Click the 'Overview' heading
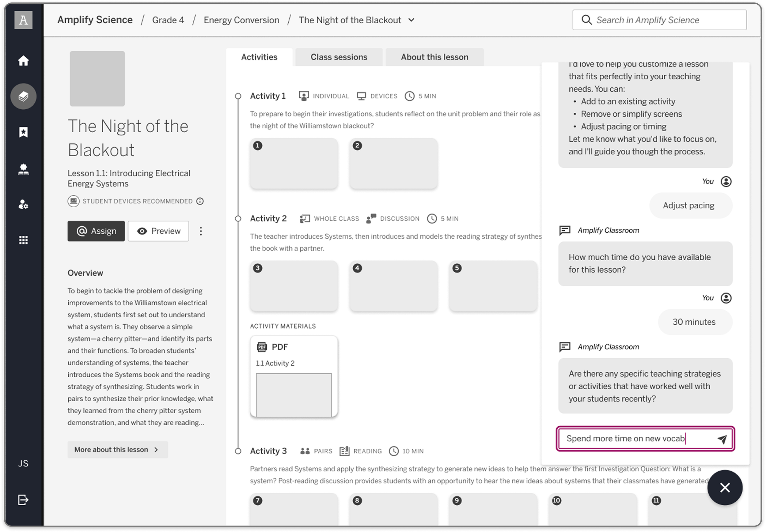The height and width of the screenshot is (532, 766). click(x=85, y=273)
